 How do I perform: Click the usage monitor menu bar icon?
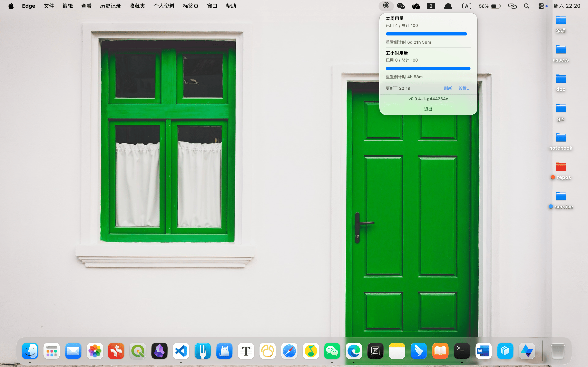point(386,6)
